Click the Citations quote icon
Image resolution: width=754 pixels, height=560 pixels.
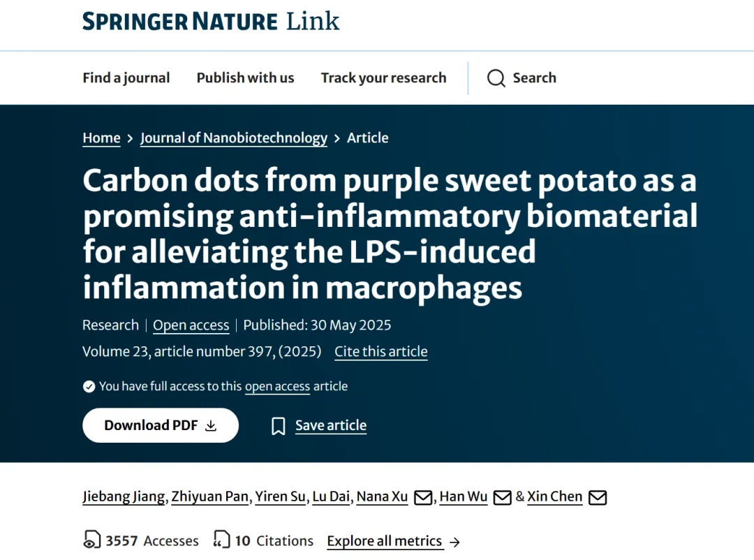(x=221, y=540)
